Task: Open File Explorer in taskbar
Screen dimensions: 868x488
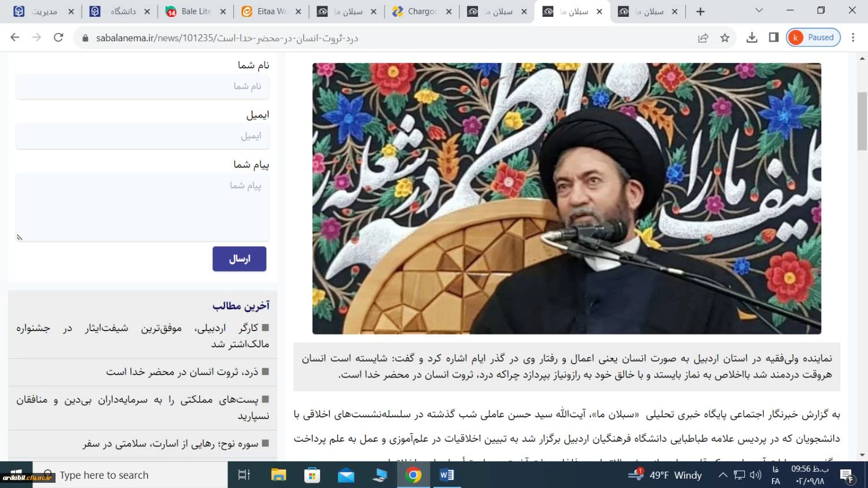Action: (278, 475)
